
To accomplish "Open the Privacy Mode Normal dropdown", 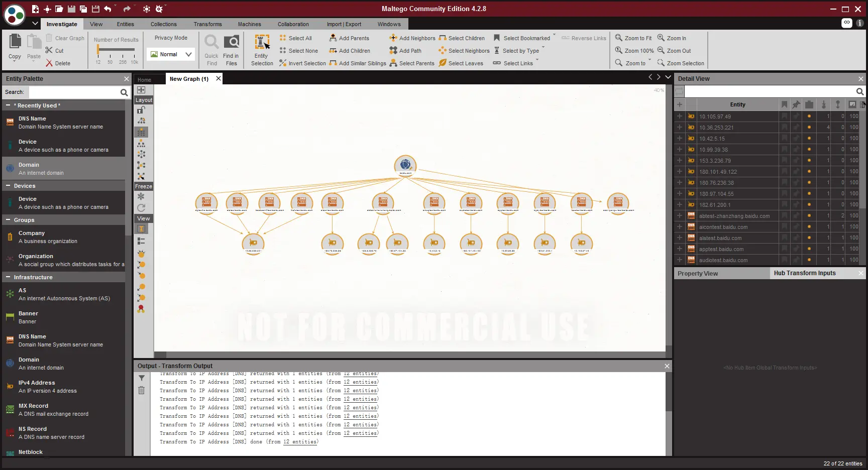I will click(x=171, y=54).
